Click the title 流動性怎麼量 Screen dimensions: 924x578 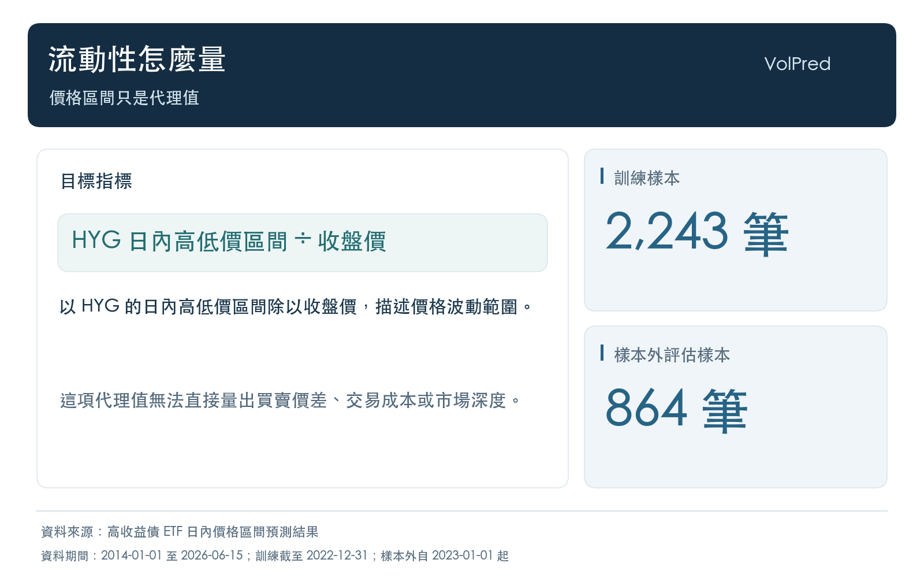(137, 60)
